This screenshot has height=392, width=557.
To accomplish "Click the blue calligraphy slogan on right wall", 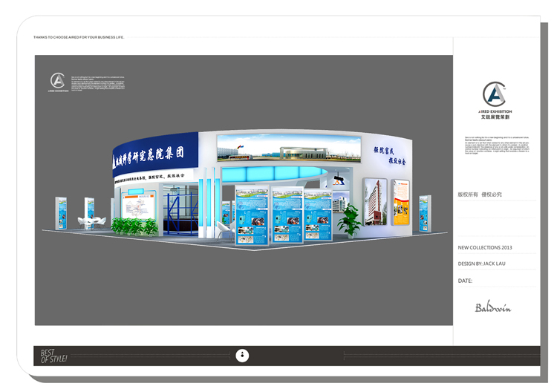I will click(387, 154).
